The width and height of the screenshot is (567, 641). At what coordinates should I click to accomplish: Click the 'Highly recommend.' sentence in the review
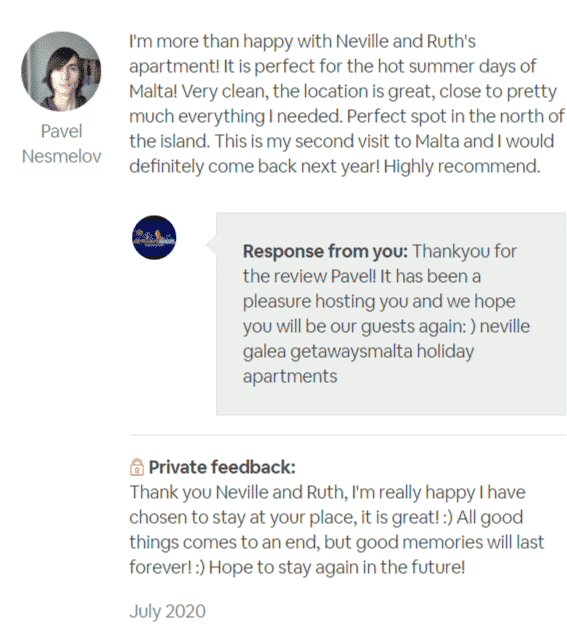[462, 166]
